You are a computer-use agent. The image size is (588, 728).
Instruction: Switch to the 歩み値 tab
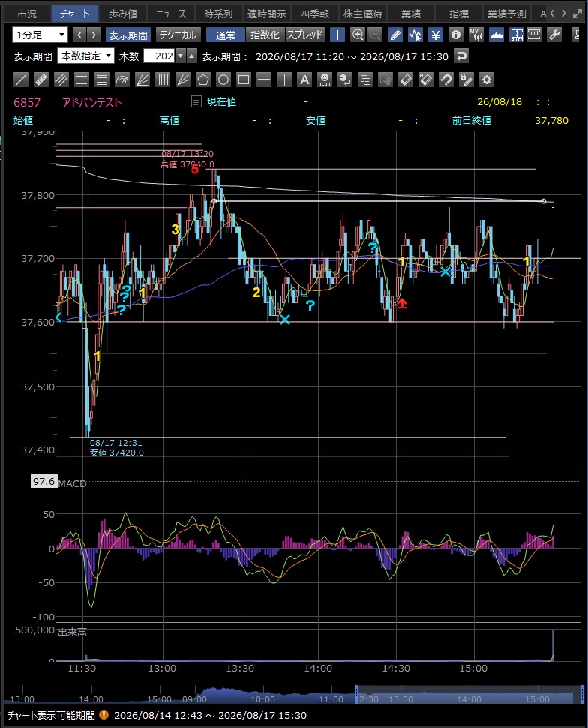click(122, 14)
